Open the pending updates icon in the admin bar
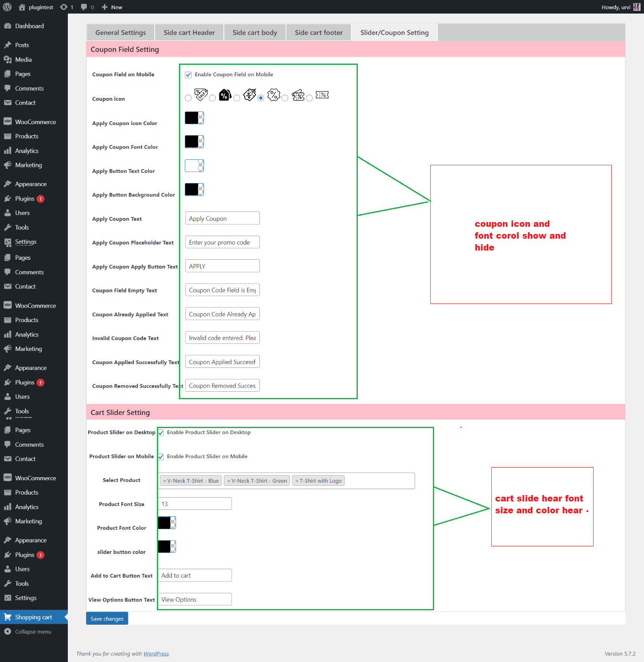Image resolution: width=644 pixels, height=662 pixels. pyautogui.click(x=64, y=7)
